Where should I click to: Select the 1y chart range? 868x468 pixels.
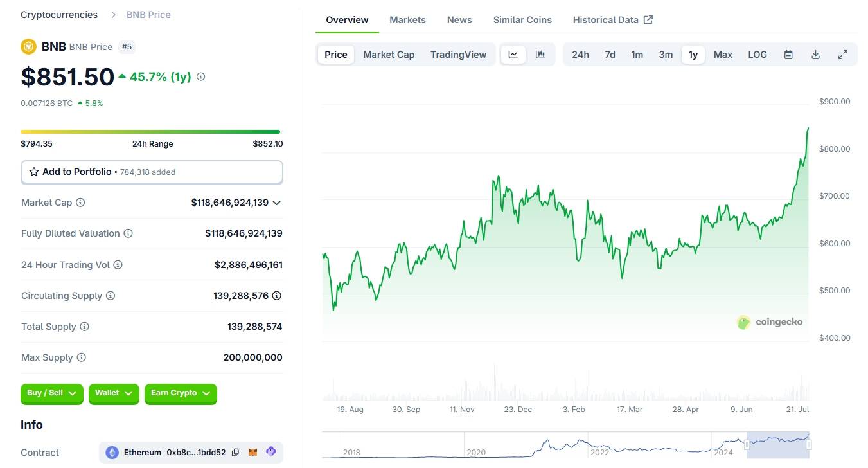pos(693,55)
